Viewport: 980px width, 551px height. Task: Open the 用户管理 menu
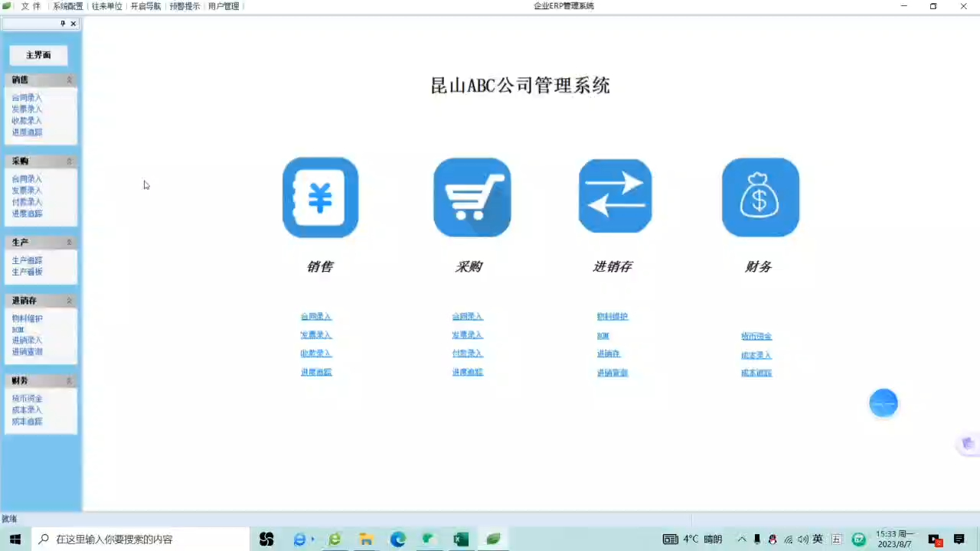(223, 6)
